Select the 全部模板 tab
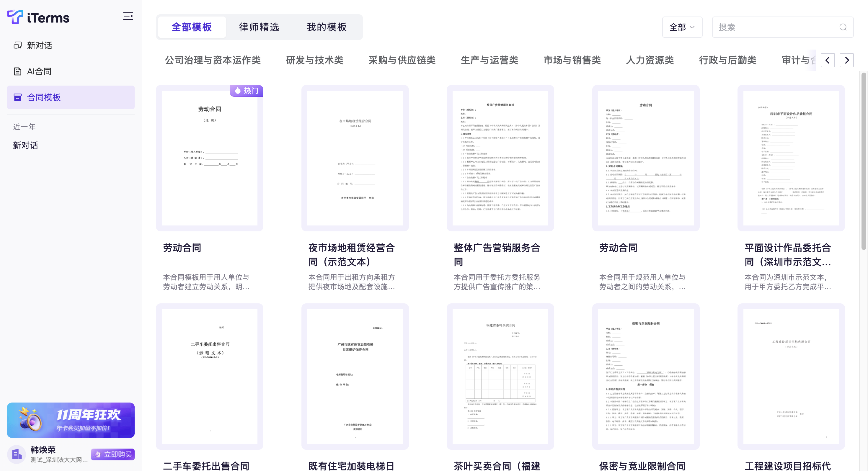 191,27
